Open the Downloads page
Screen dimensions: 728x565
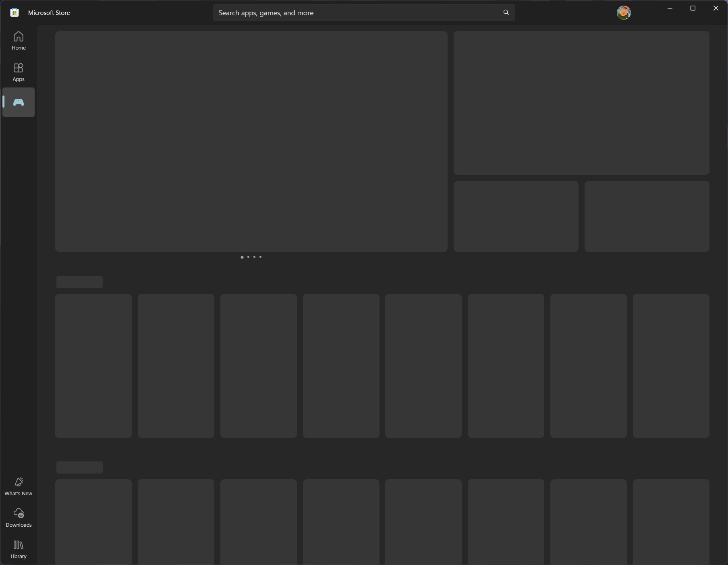(x=19, y=518)
